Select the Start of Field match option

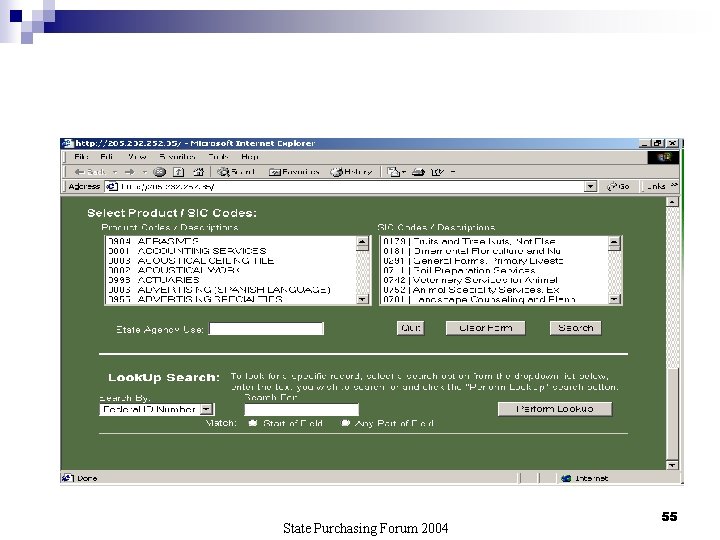pos(253,423)
